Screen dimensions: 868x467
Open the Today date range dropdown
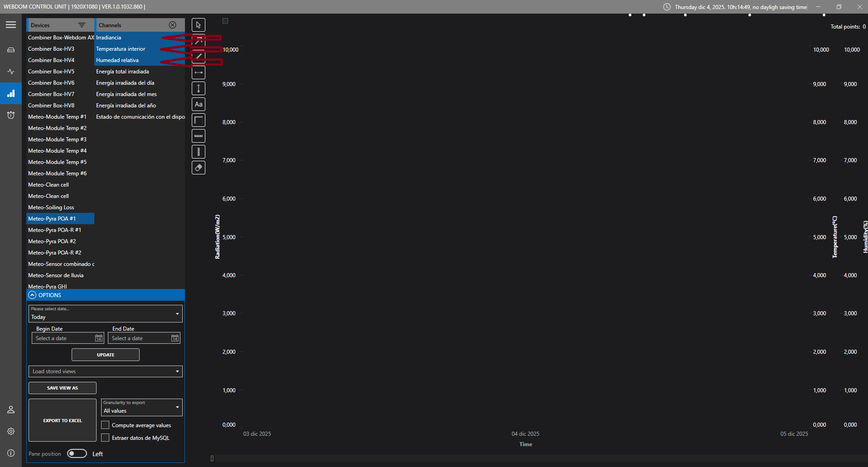coord(106,313)
